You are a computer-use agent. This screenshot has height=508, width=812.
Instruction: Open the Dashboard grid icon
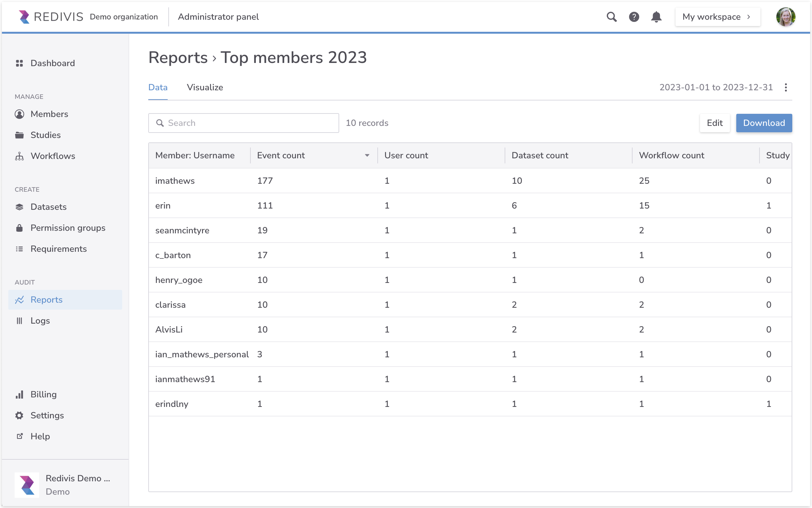coord(19,63)
